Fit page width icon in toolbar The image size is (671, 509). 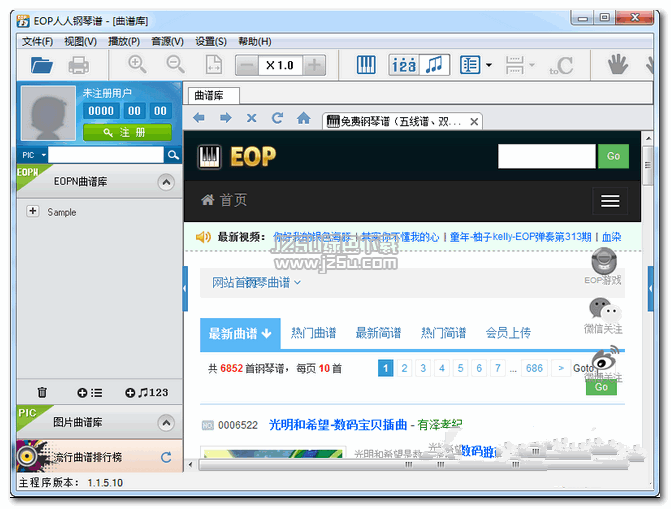click(x=214, y=65)
